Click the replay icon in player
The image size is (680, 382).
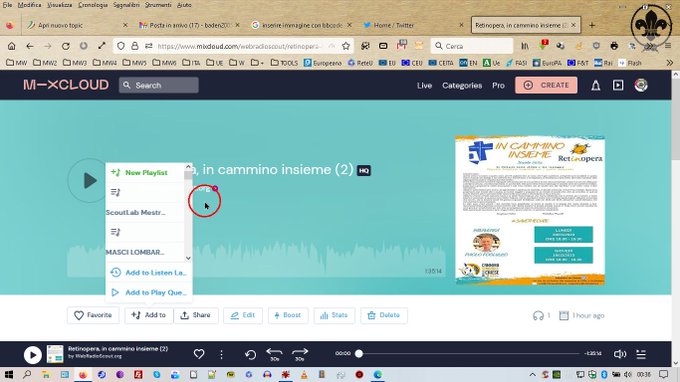pyautogui.click(x=250, y=355)
